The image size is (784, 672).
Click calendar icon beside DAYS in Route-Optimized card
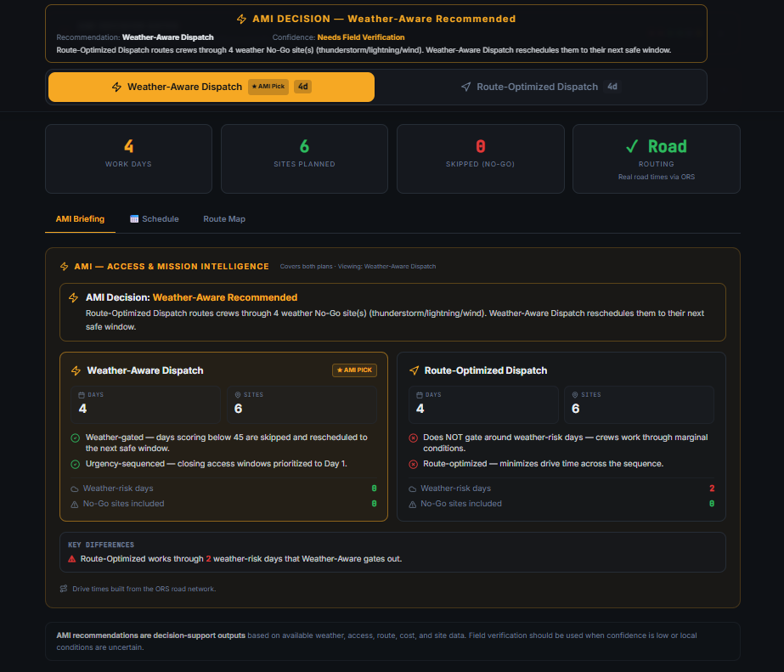click(x=420, y=395)
